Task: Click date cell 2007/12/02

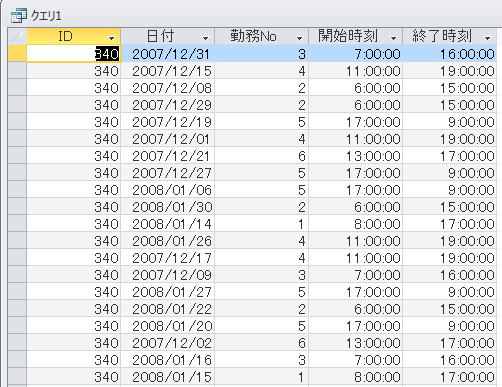Action: (168, 343)
